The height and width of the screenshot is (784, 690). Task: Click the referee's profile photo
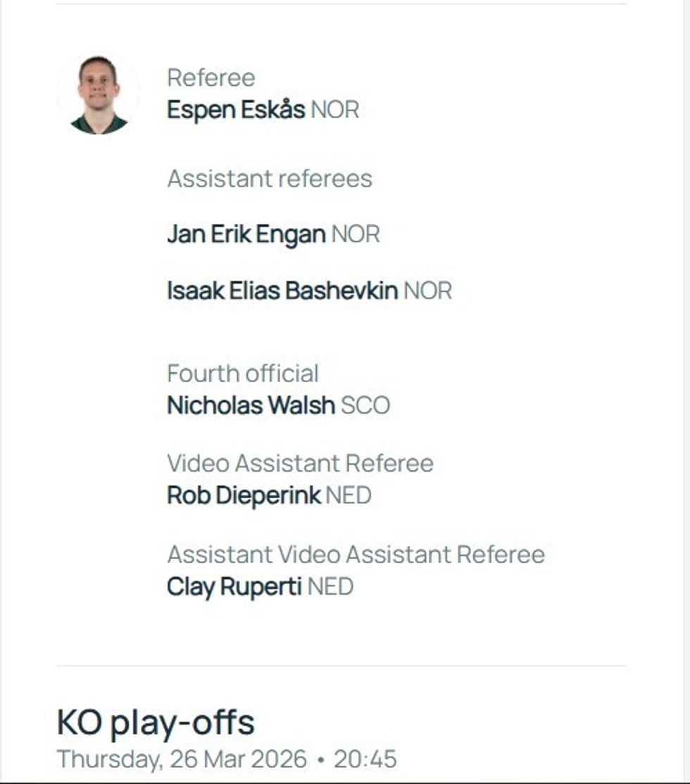(99, 94)
